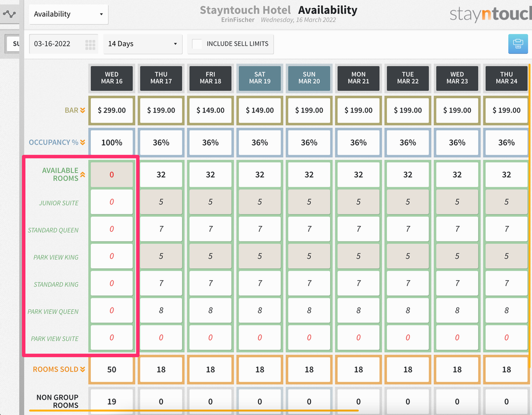Click the Park View Queen row label

tap(53, 312)
